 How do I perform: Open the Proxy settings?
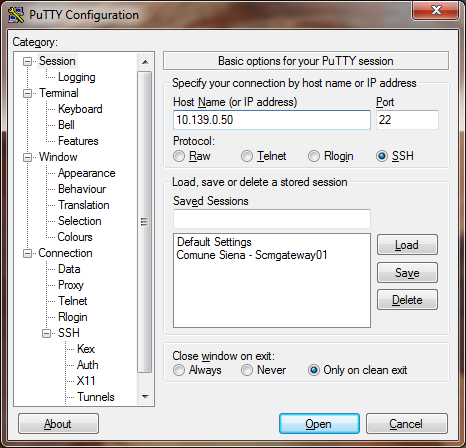71,285
